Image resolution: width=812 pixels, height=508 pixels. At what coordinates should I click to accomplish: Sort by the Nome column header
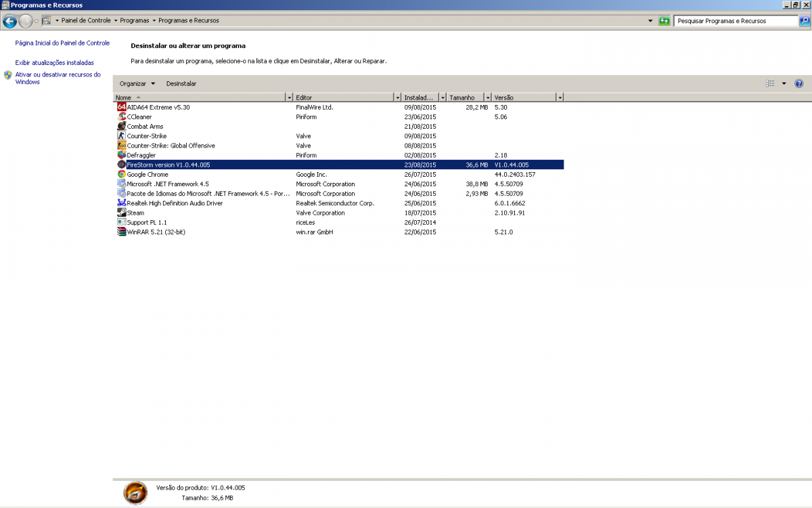pos(200,98)
